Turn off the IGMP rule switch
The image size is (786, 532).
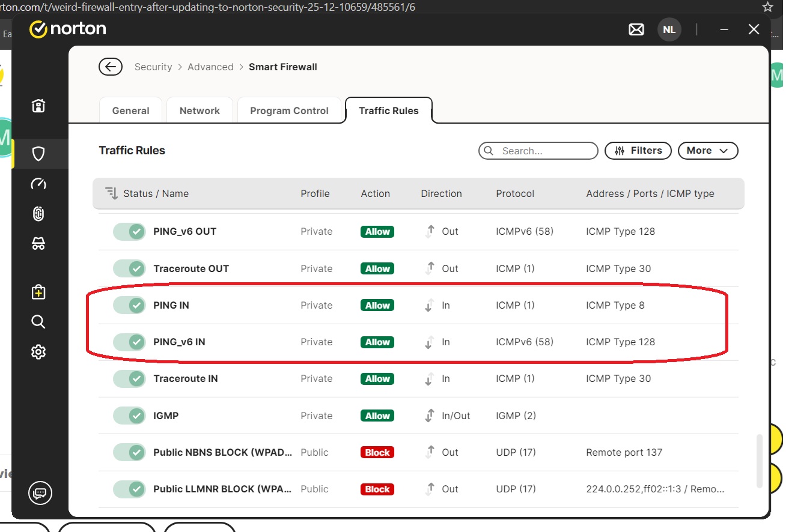click(x=129, y=416)
